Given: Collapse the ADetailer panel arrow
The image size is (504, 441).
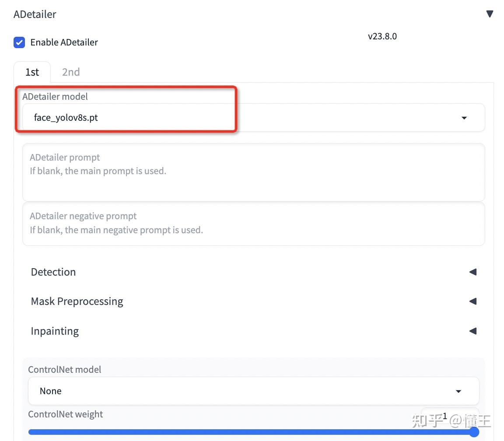Looking at the screenshot, I should pos(490,14).
